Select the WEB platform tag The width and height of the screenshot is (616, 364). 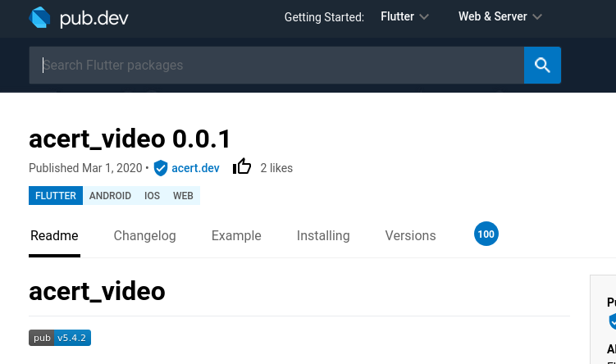(x=183, y=196)
